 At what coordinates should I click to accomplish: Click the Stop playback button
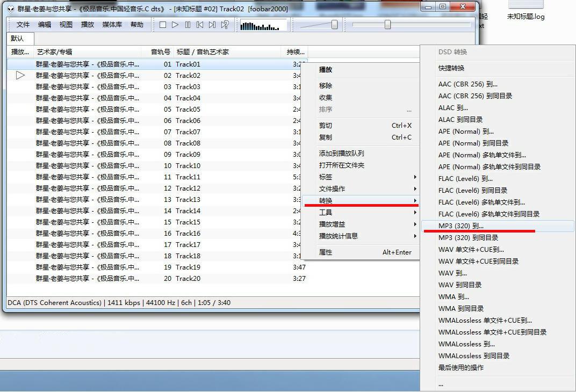tap(163, 25)
